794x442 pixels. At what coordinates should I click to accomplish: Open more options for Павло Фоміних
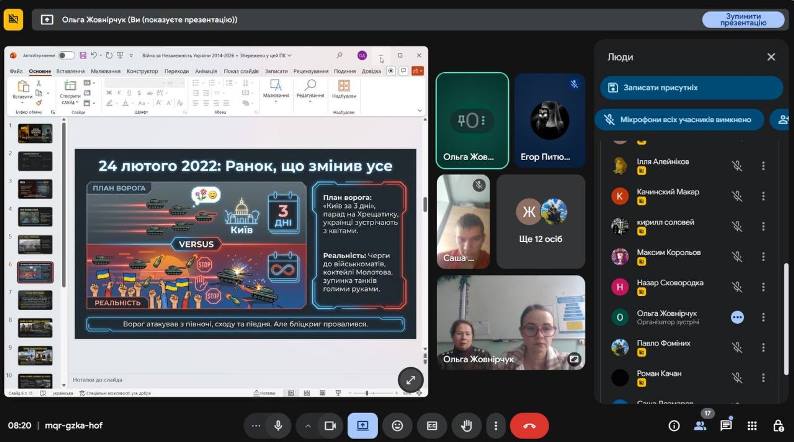pos(763,347)
